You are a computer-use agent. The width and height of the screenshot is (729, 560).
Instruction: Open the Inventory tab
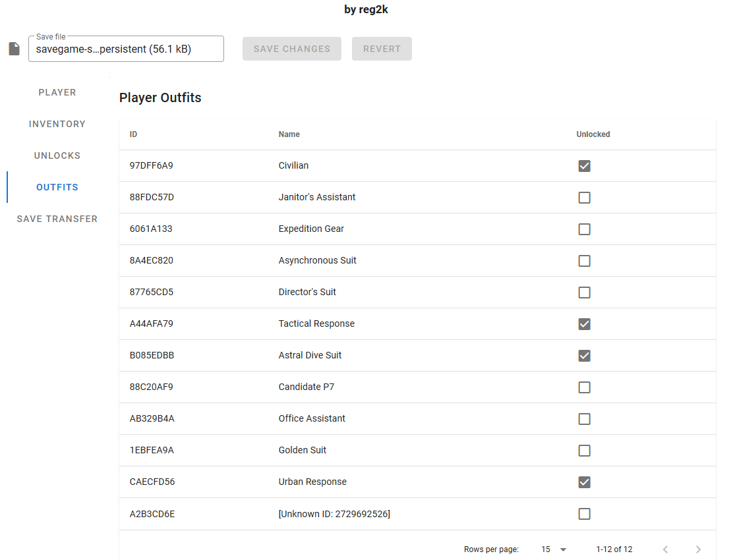coord(57,124)
